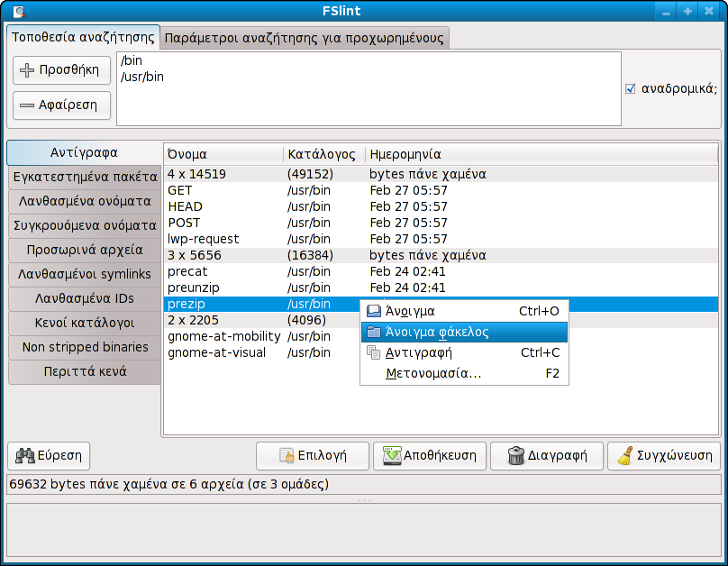Click the 4 x 14519 group header row
728x566 pixels.
point(441,174)
